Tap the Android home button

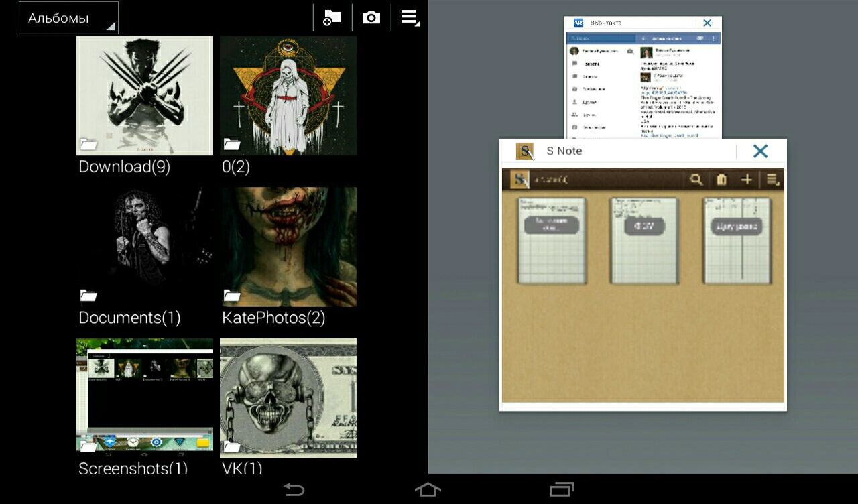click(x=428, y=489)
